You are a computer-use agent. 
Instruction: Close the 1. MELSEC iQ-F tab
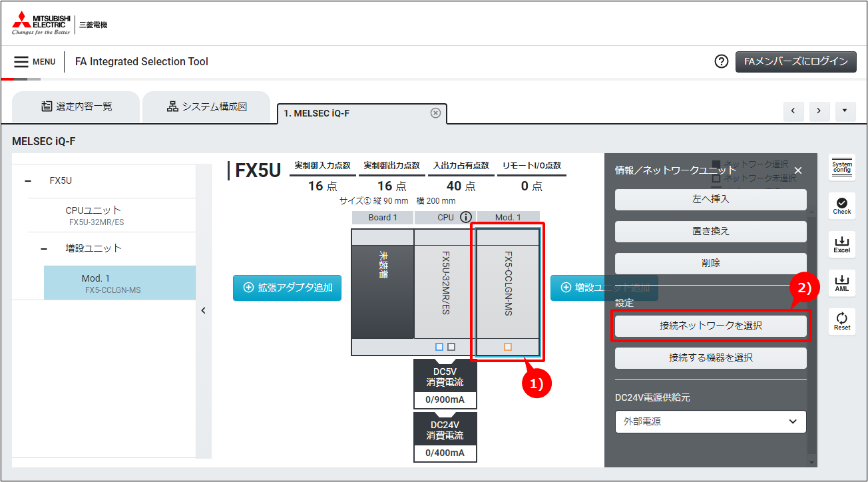pyautogui.click(x=435, y=113)
